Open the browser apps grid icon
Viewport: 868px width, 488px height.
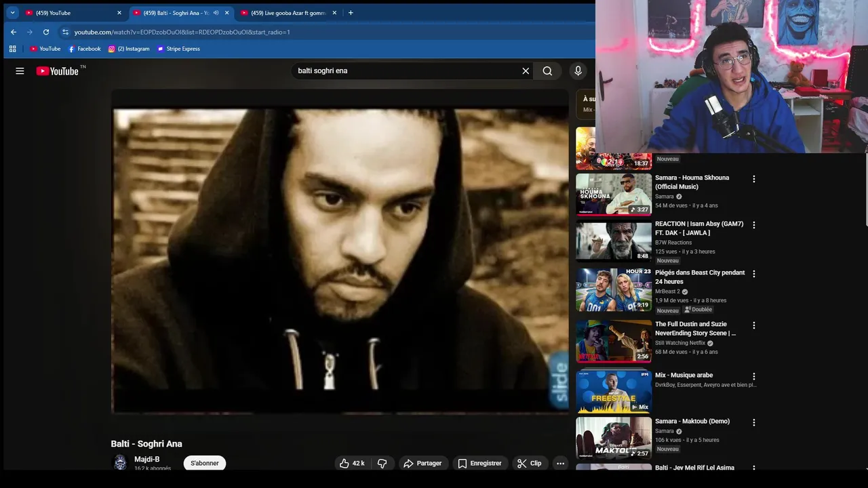(x=12, y=49)
